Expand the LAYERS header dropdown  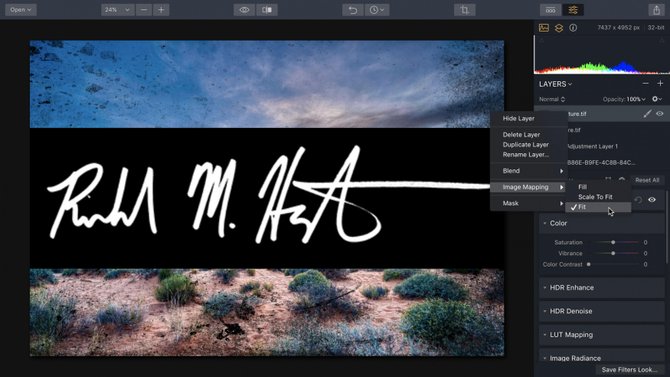point(555,84)
